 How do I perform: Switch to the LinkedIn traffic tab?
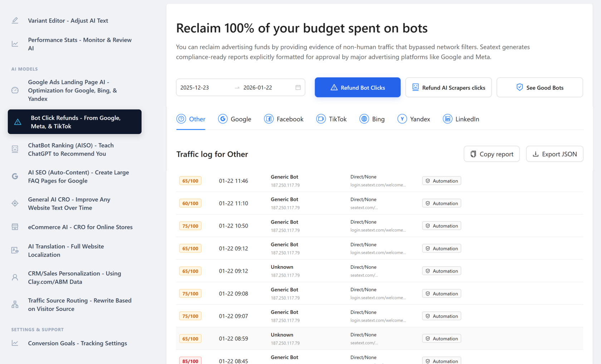coord(461,119)
